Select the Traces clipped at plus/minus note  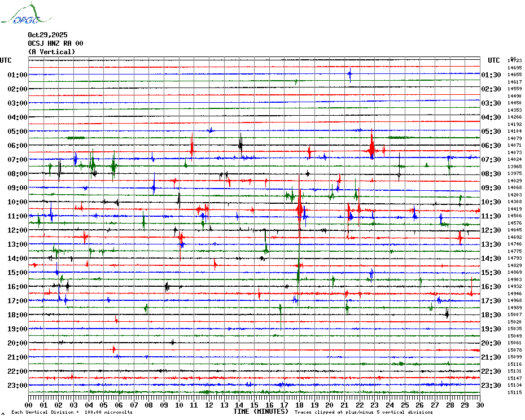pos(364,412)
